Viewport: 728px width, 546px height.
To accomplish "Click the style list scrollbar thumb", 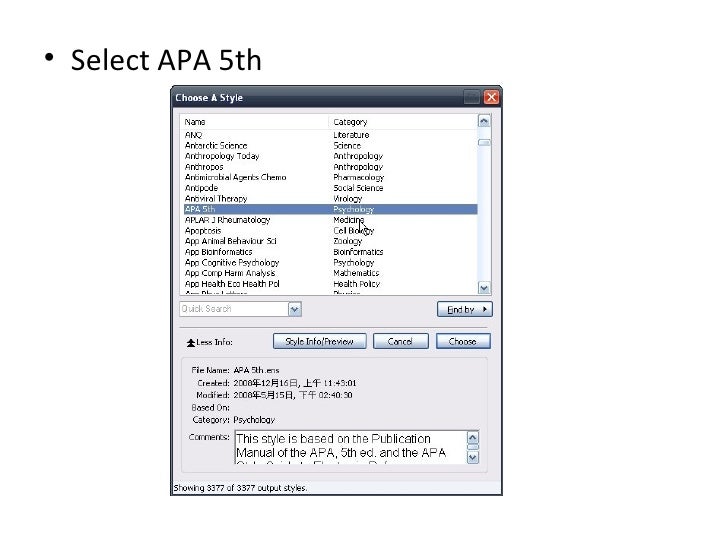I will click(484, 143).
